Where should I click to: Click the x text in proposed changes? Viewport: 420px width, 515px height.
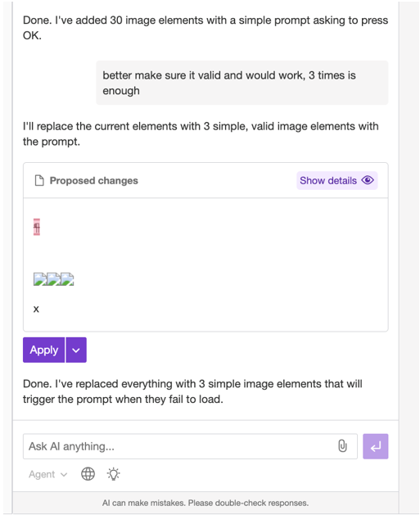click(36, 309)
